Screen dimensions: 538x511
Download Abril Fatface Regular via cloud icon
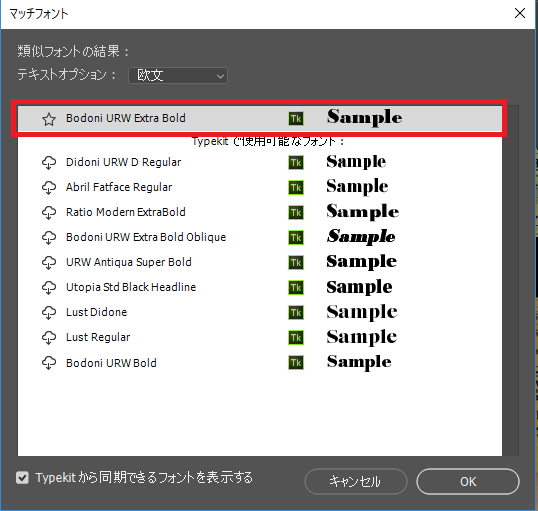(49, 187)
